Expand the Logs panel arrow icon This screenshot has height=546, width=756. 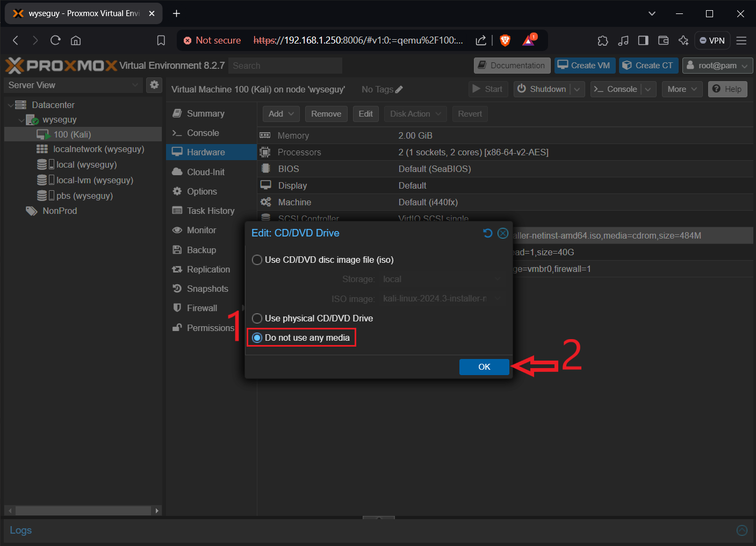click(x=742, y=530)
